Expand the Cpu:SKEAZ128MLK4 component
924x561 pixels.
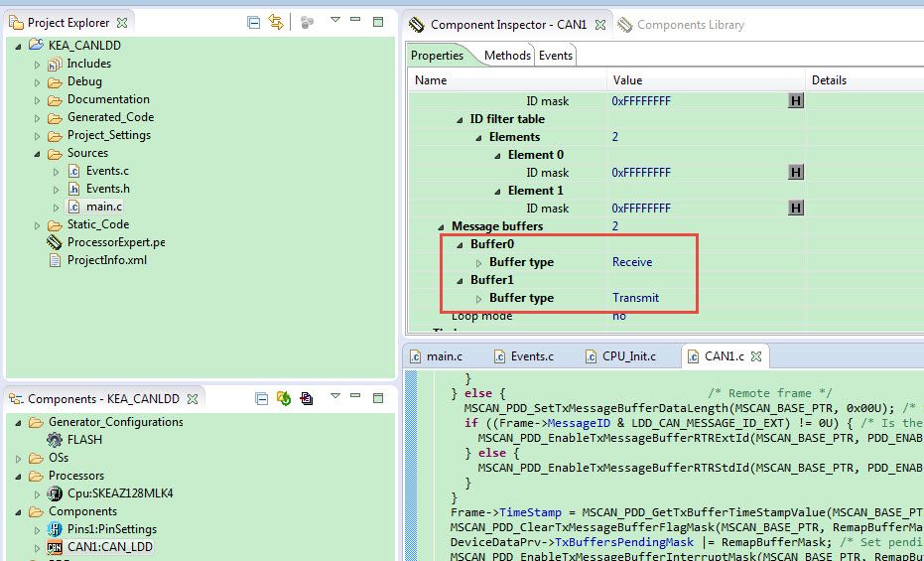tap(37, 494)
